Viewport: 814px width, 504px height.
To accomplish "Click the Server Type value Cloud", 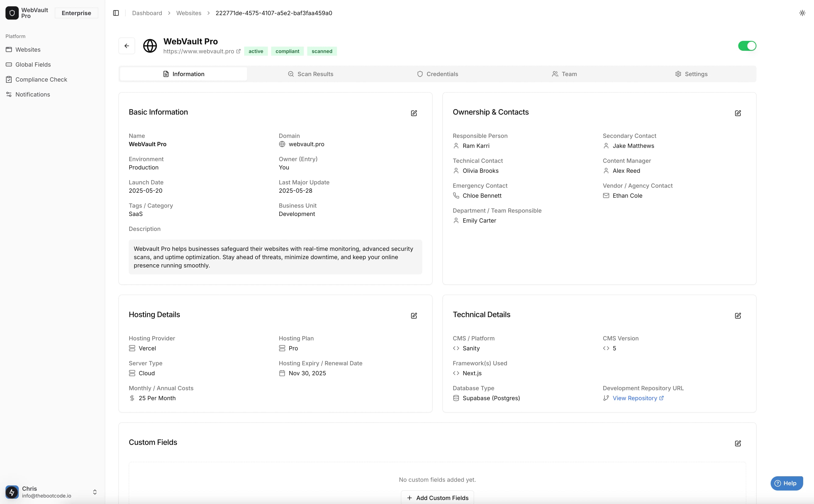I will pos(147,373).
